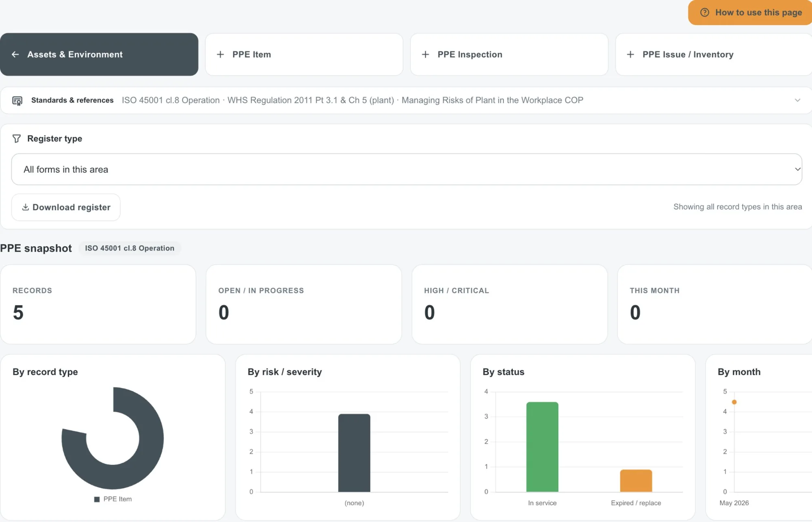Click the orange Expired / replace bar

[x=636, y=481]
